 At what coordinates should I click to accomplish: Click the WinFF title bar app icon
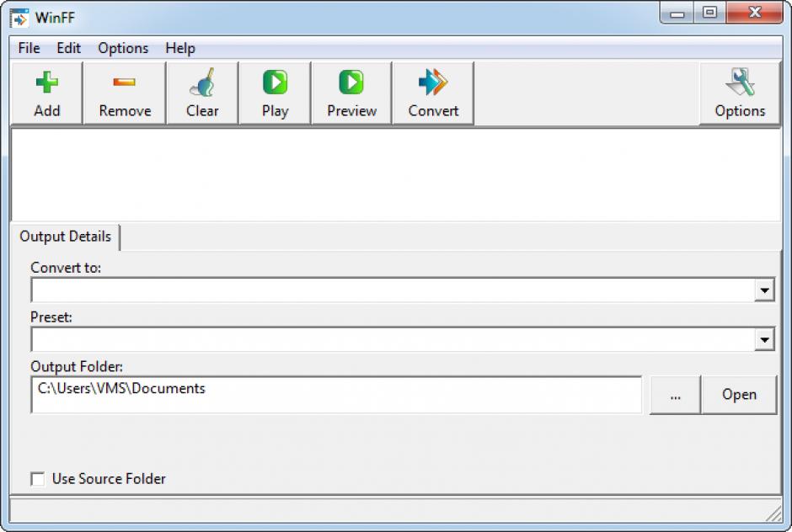tap(19, 19)
